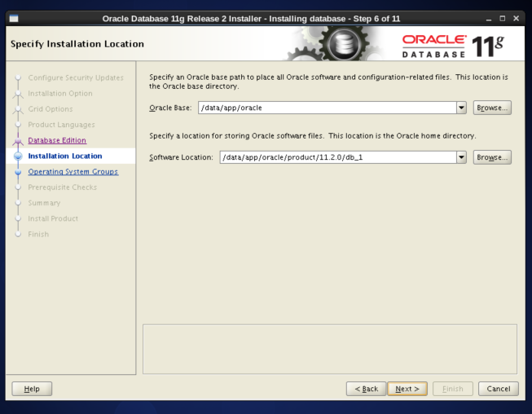The height and width of the screenshot is (414, 532).
Task: Browse for the Software Location directory
Action: [492, 157]
